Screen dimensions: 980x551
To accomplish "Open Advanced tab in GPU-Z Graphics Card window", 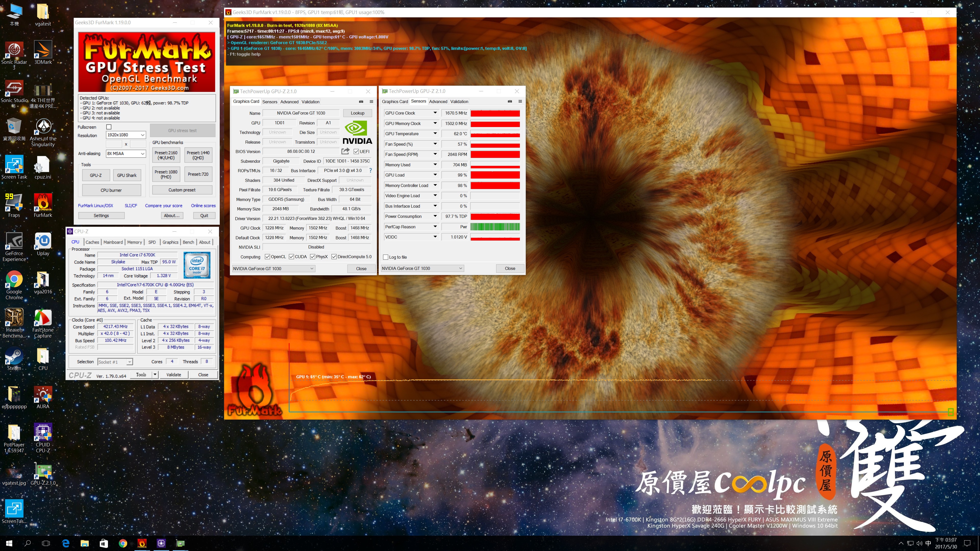I will point(289,102).
